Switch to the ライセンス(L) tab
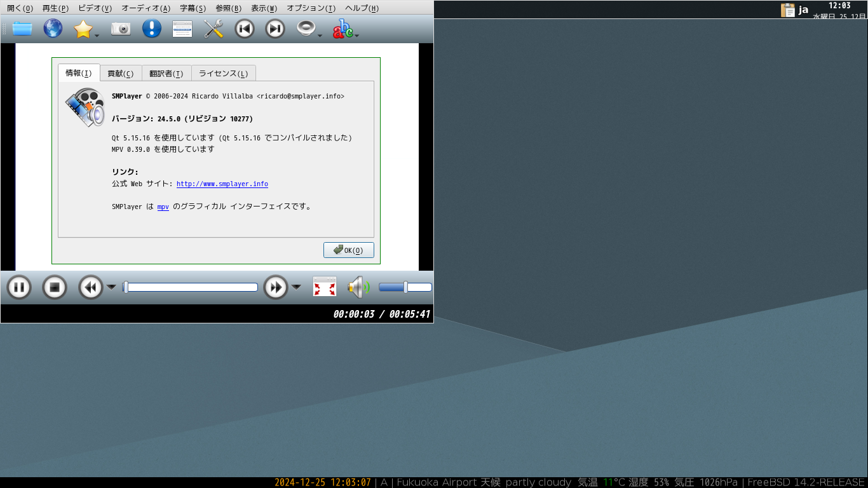Viewport: 868px width, 488px height. click(x=224, y=74)
